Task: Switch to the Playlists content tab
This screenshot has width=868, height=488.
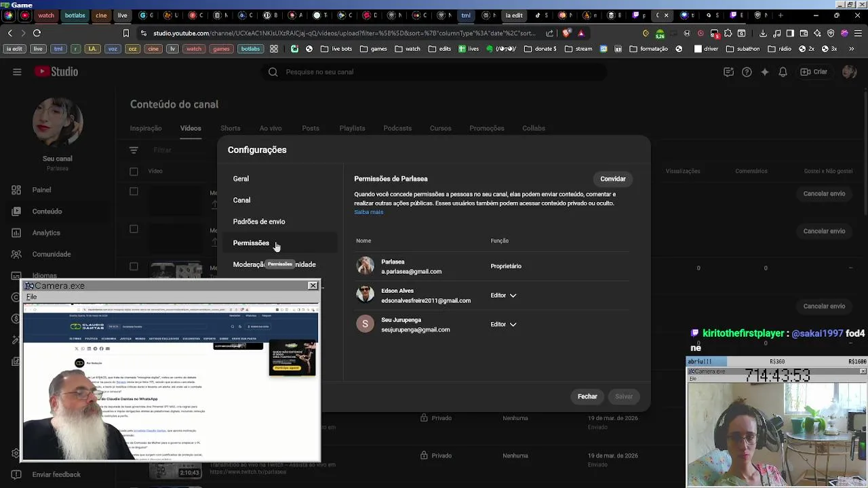Action: click(x=352, y=128)
